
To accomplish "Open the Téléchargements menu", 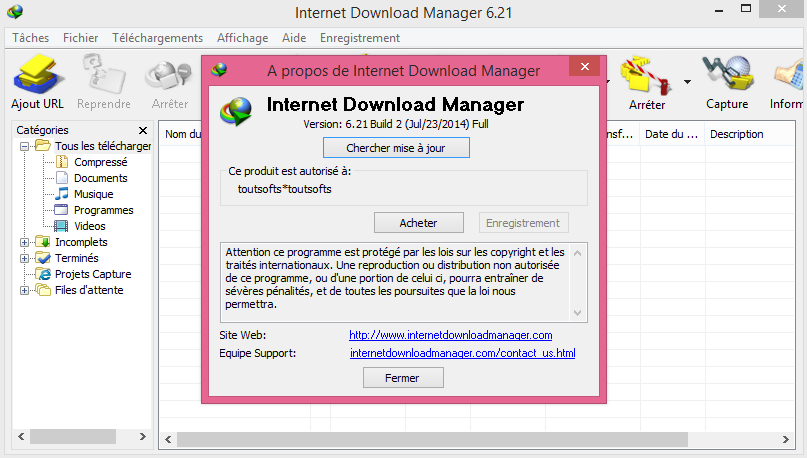I will coord(157,38).
